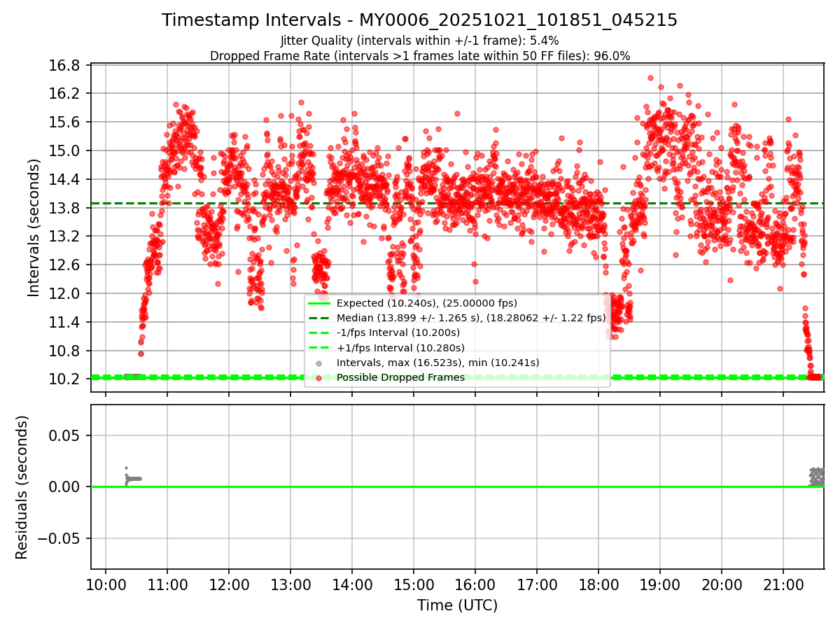Click the x-axis tick label '15:00'
Image resolution: width=840 pixels, height=630 pixels.
(x=414, y=584)
